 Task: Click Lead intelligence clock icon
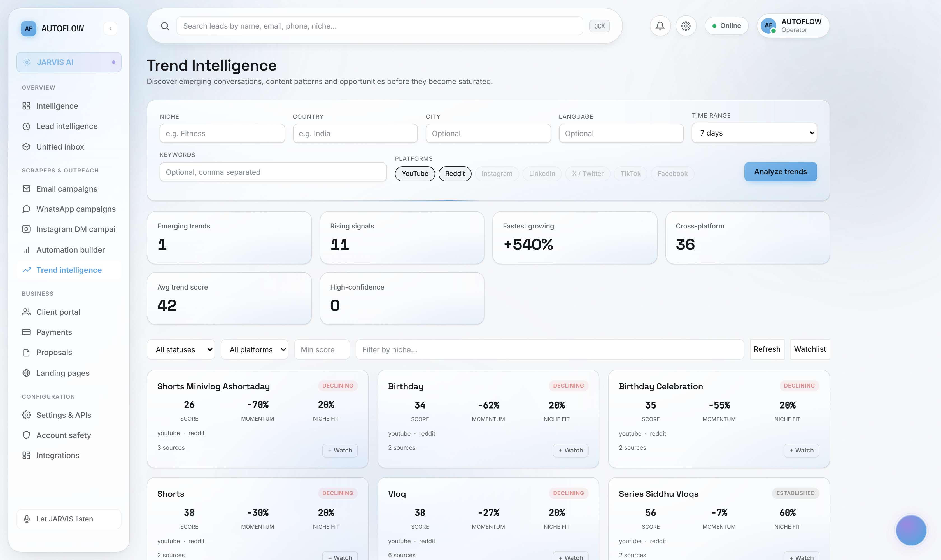click(x=26, y=126)
